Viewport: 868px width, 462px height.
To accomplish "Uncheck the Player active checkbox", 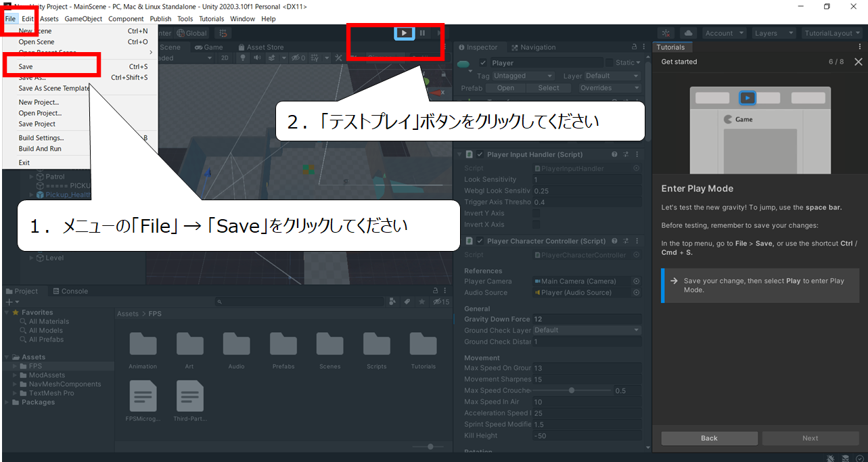I will [483, 63].
